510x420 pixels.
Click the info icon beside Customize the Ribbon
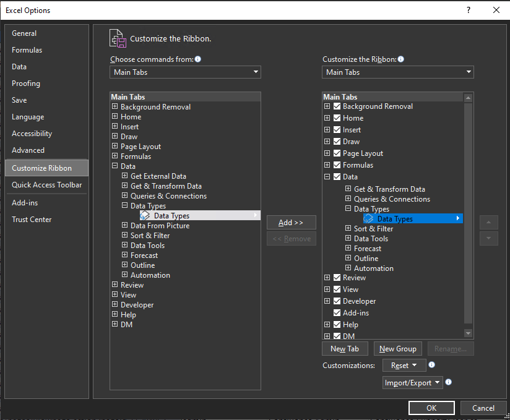pos(400,59)
